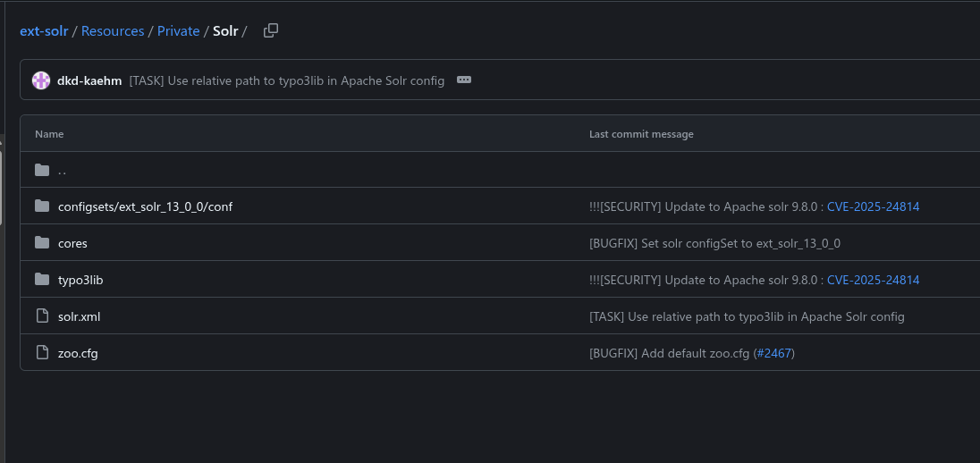Open dkd-kaehm user profile link
The width and height of the screenshot is (980, 463).
coord(89,80)
